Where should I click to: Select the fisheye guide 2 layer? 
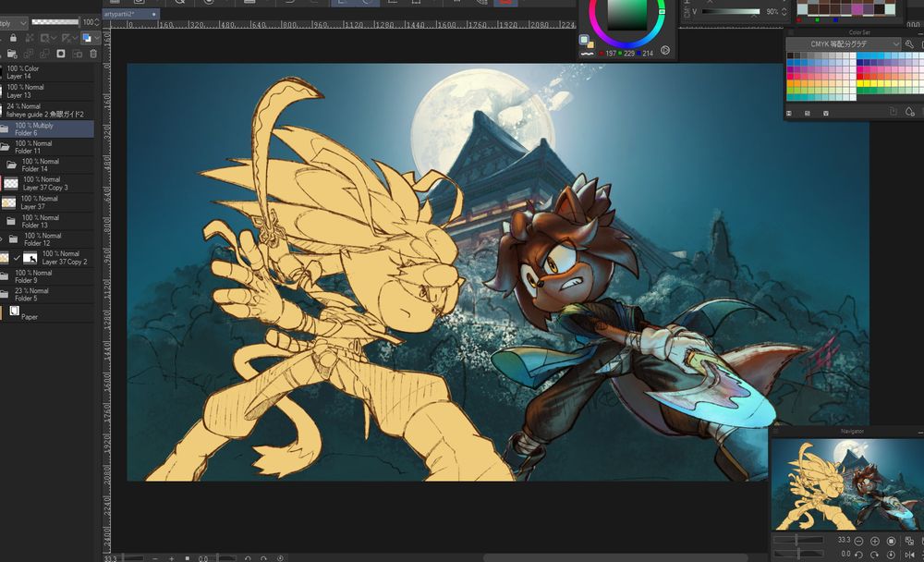(x=47, y=110)
